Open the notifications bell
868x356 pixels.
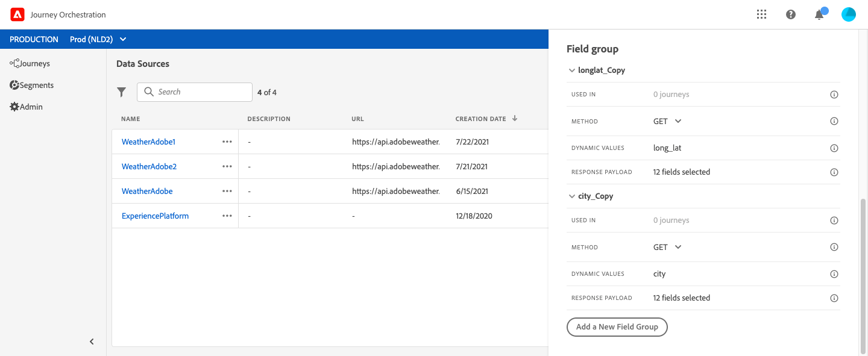point(819,14)
